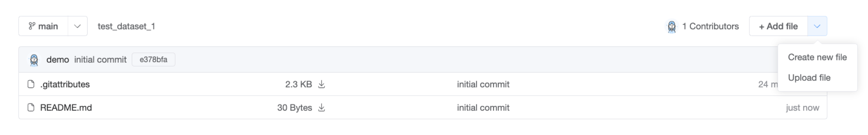Open the main branch dropdown chevron

click(77, 26)
